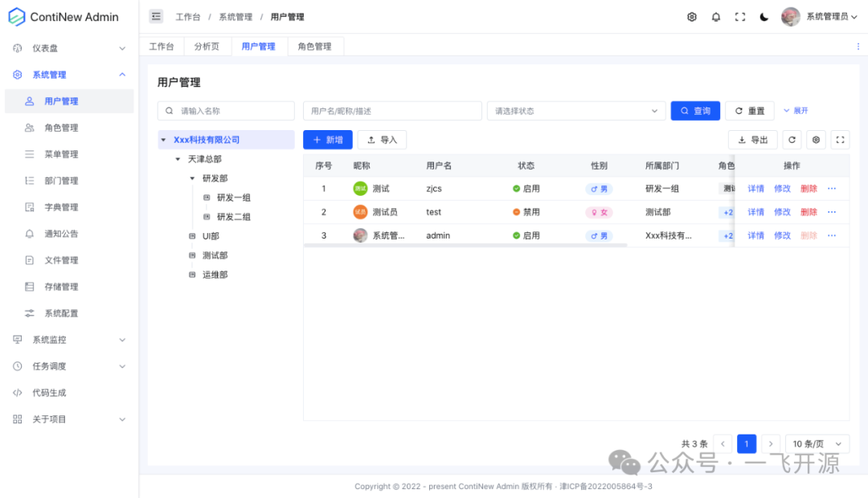
Task: Switch to the 角色管理 tab
Action: tap(313, 46)
